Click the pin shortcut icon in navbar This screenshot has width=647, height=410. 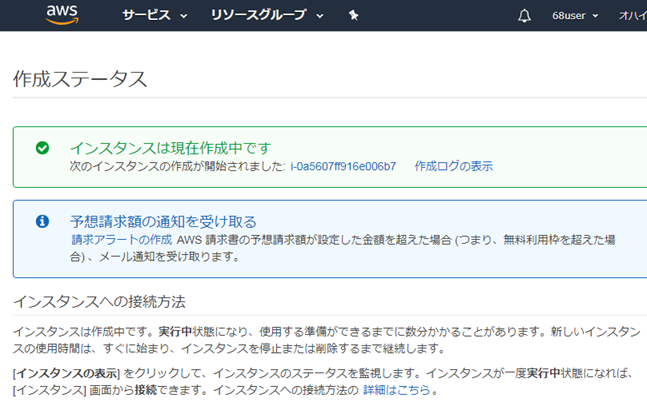[353, 16]
